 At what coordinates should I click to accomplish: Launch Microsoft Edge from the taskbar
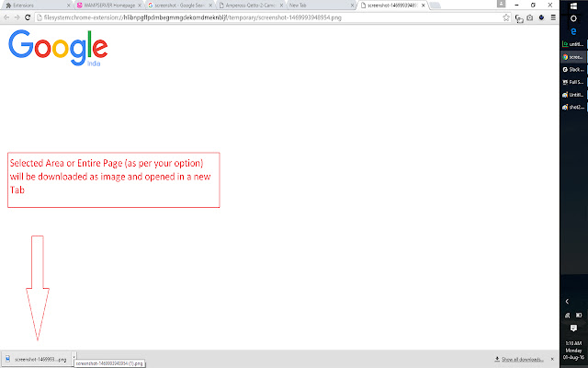pyautogui.click(x=573, y=31)
